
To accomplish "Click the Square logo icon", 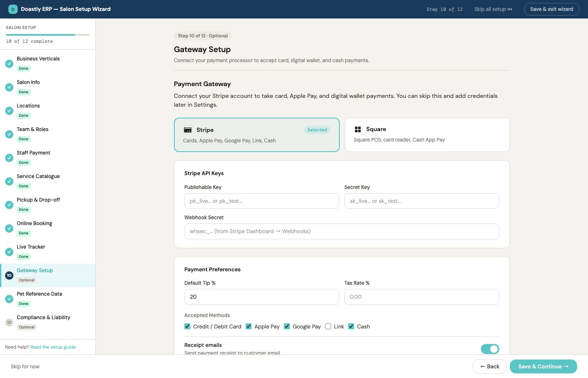I will (x=358, y=129).
